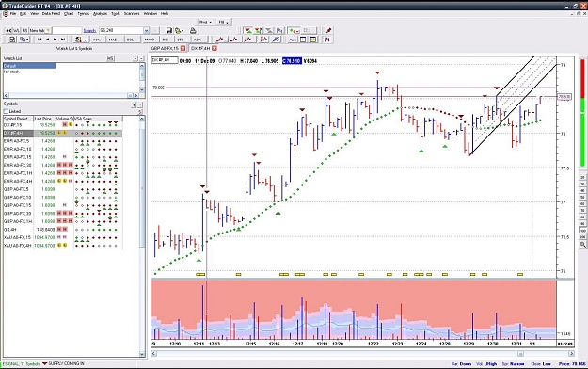The width and height of the screenshot is (588, 369).
Task: Click the Last Price column header
Action: click(44, 119)
